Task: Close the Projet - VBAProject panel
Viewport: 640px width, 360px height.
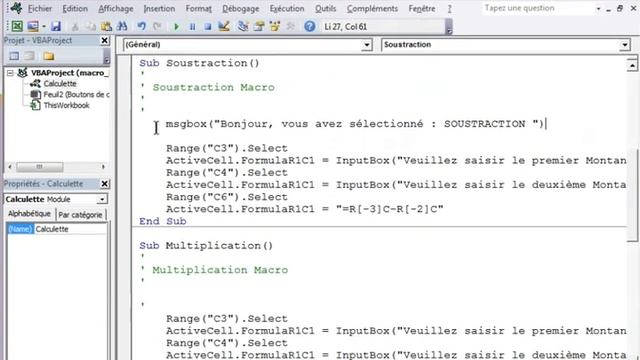Action: (104, 40)
